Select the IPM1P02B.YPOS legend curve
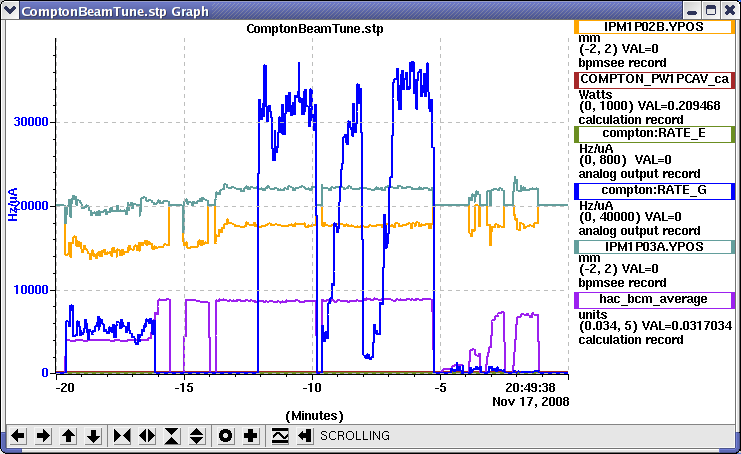Screen dimensions: 741x454 point(654,27)
